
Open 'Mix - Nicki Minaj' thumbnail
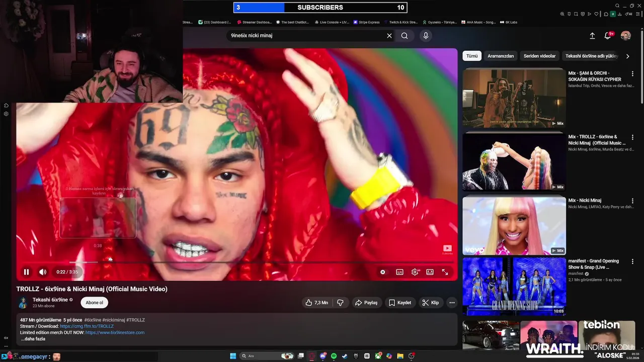coord(514,226)
